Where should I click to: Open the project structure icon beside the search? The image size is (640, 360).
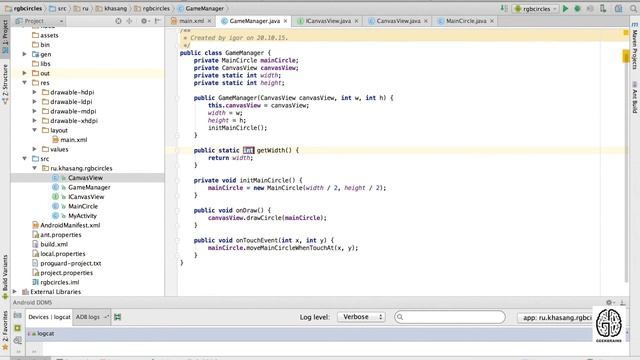pyautogui.click(x=619, y=9)
